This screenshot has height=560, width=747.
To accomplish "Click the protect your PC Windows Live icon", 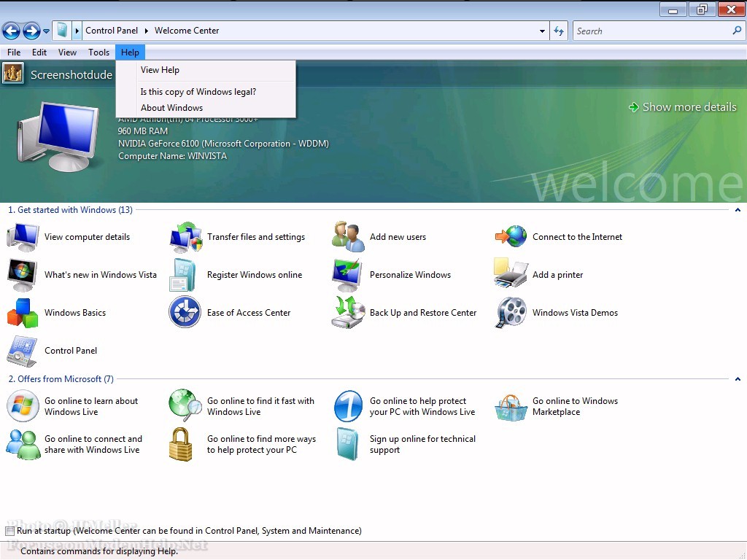I will click(348, 406).
